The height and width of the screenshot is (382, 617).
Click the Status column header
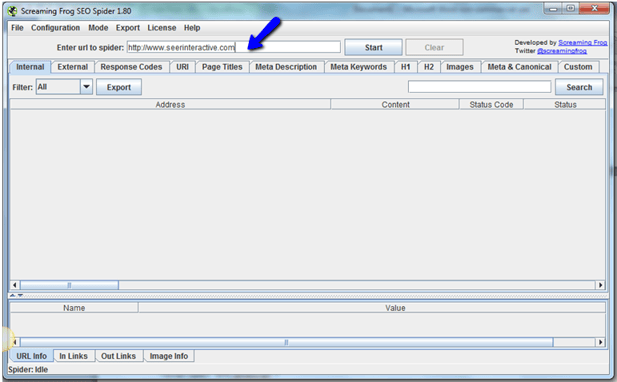click(x=565, y=105)
